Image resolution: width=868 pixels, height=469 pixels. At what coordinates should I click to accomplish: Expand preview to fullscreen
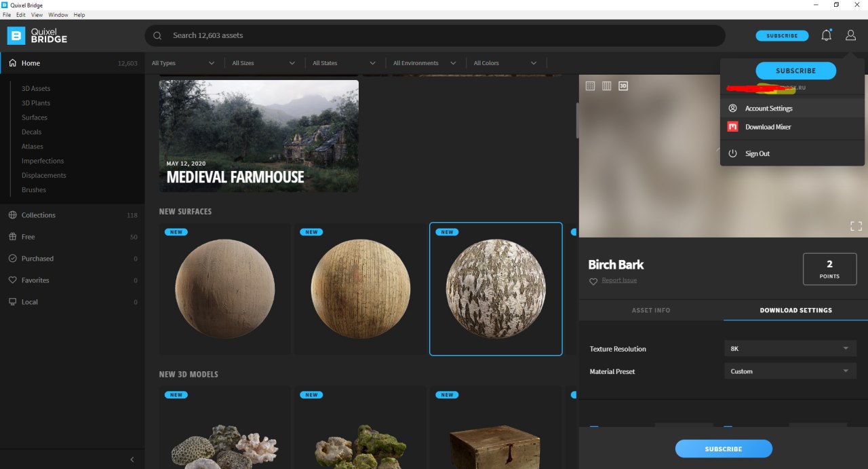(856, 226)
